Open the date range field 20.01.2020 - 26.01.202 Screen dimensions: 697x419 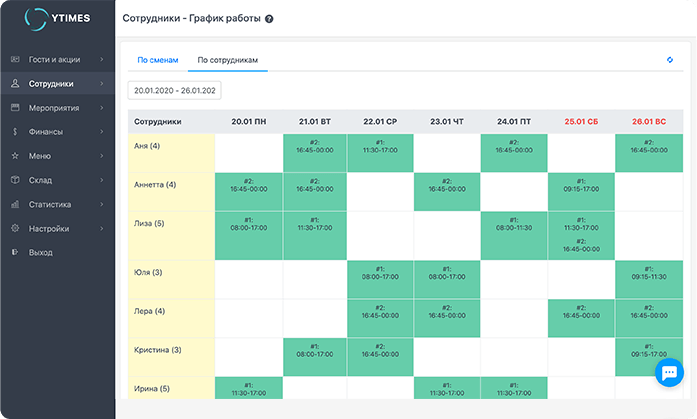click(x=175, y=90)
